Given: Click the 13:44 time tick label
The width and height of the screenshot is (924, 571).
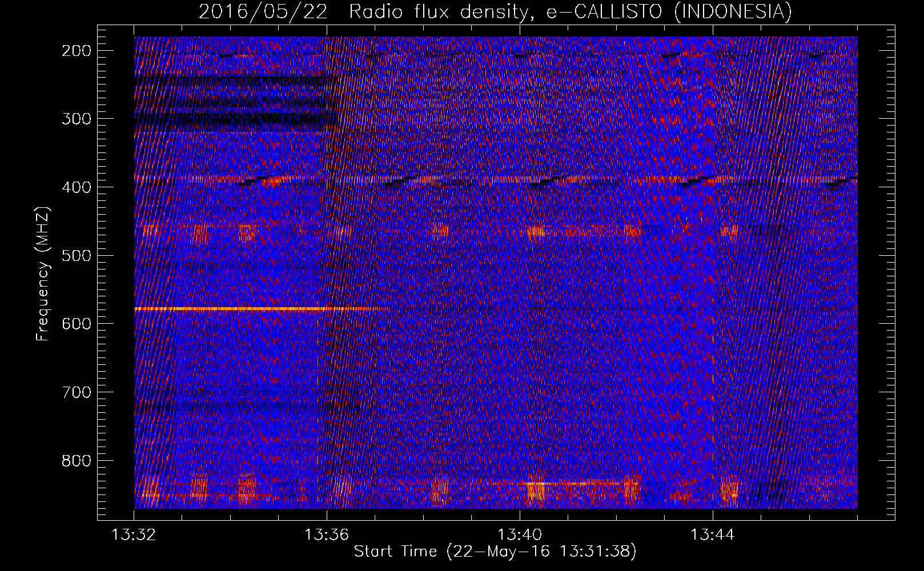Looking at the screenshot, I should 713,535.
